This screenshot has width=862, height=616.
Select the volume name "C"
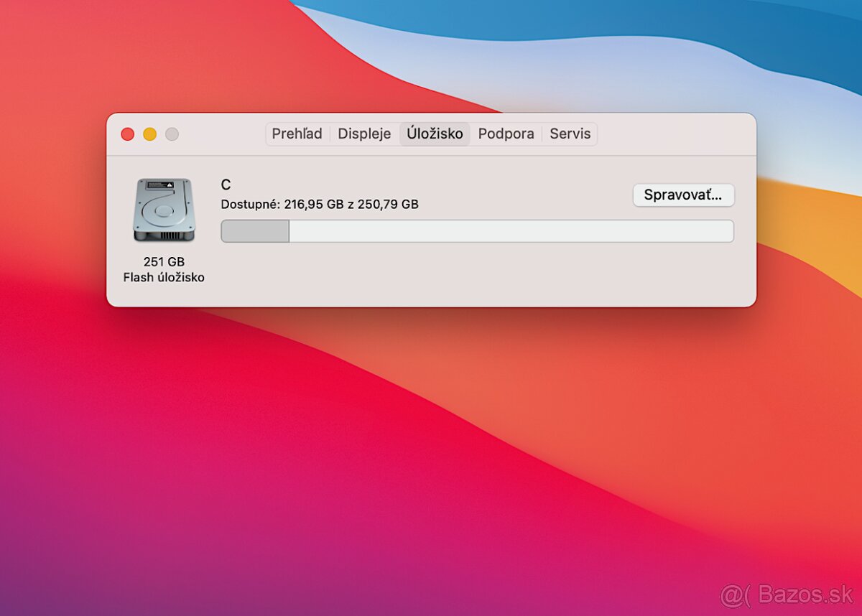226,185
